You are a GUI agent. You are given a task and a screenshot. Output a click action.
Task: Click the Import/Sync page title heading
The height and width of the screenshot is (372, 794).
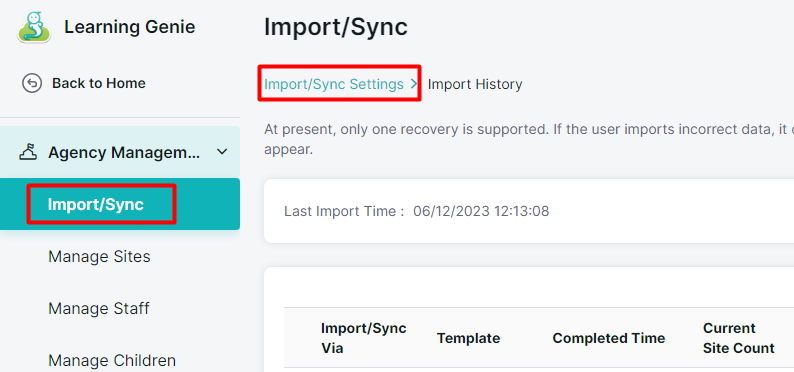336,27
